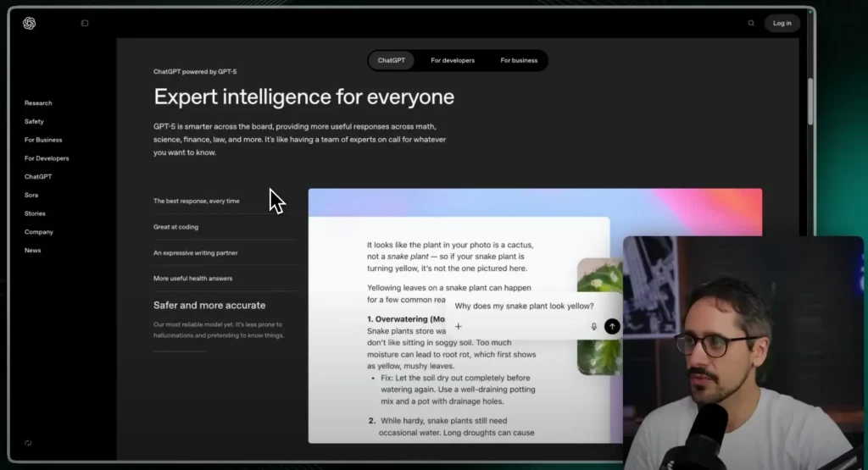Select 'Great at coding' item
Image resolution: width=868 pixels, height=470 pixels.
175,227
